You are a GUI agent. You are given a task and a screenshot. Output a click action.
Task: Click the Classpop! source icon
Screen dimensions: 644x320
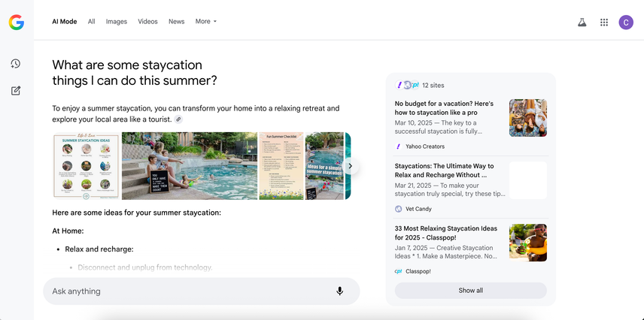pyautogui.click(x=398, y=271)
